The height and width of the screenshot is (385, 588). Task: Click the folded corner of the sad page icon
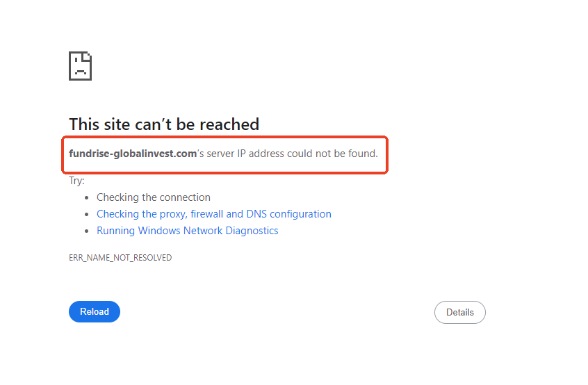point(88,56)
